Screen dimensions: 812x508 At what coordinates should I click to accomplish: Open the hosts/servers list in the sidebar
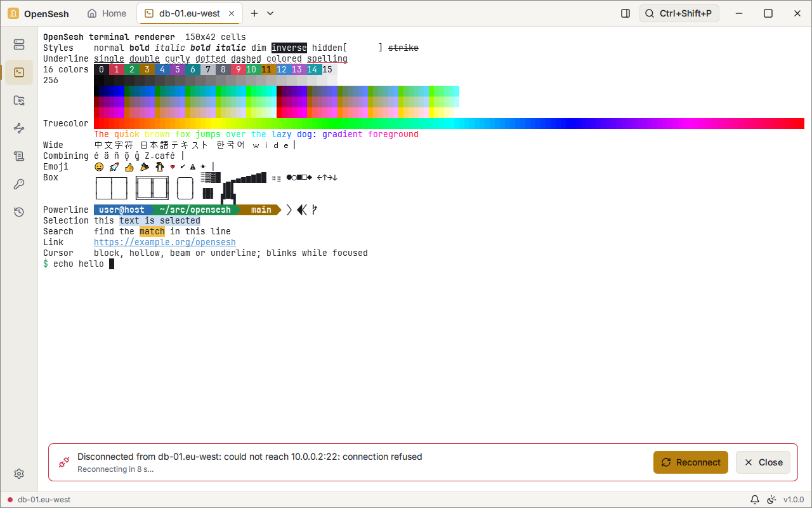pos(19,44)
